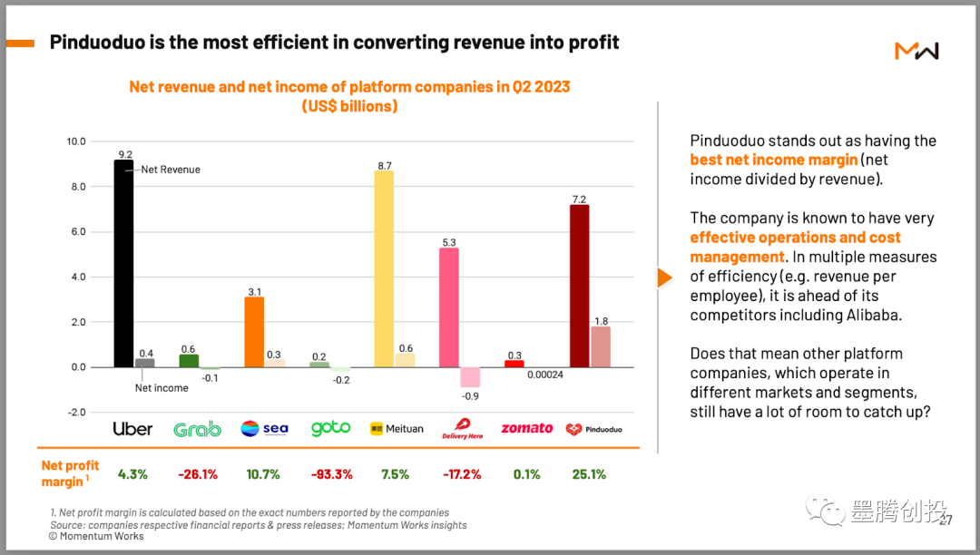Click the orange Sea revenue bar
Screen dimensions: 980x555
point(254,332)
